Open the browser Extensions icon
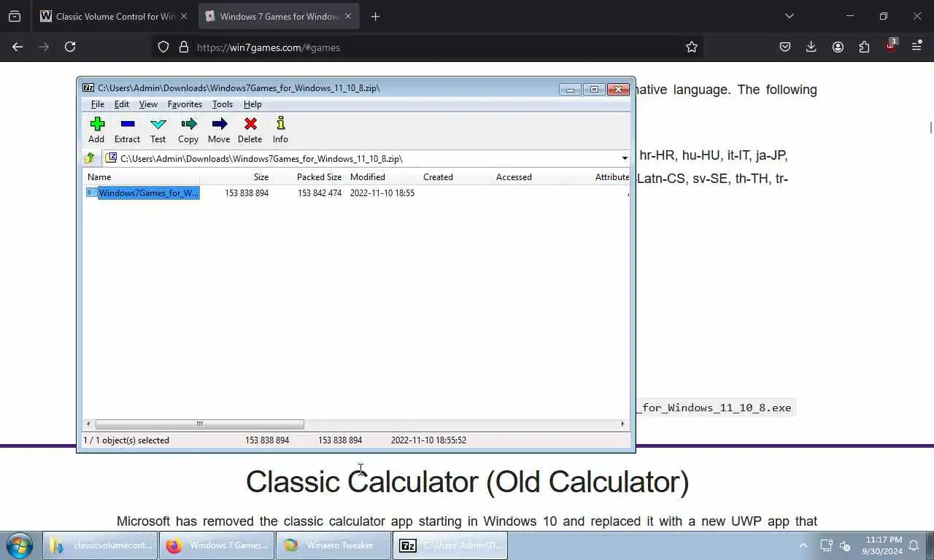The width and height of the screenshot is (934, 560). click(865, 47)
